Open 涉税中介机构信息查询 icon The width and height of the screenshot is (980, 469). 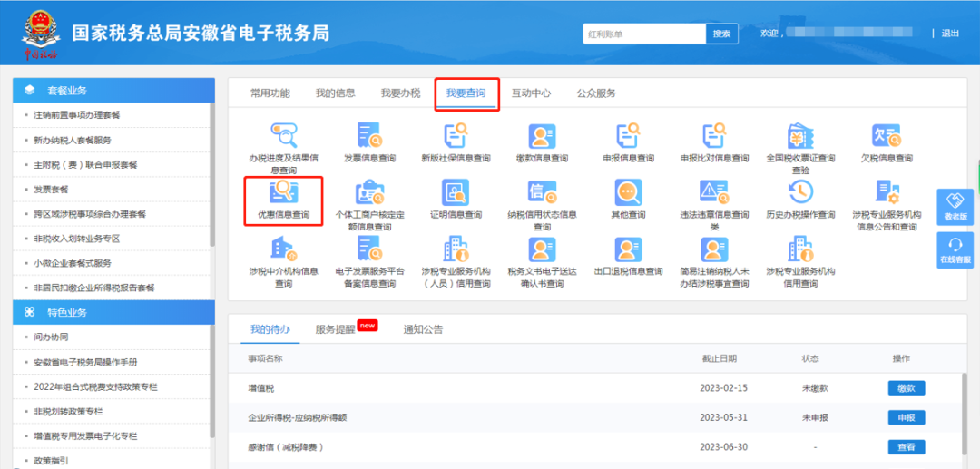click(x=284, y=249)
